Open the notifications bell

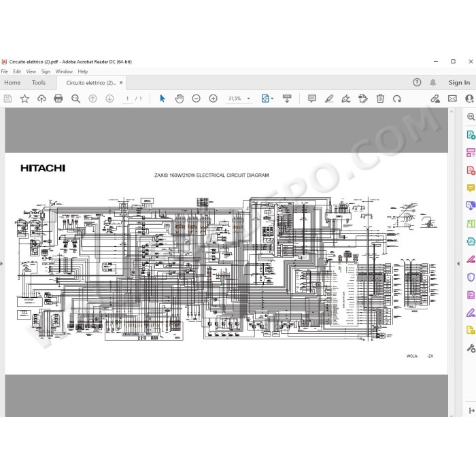(x=433, y=82)
